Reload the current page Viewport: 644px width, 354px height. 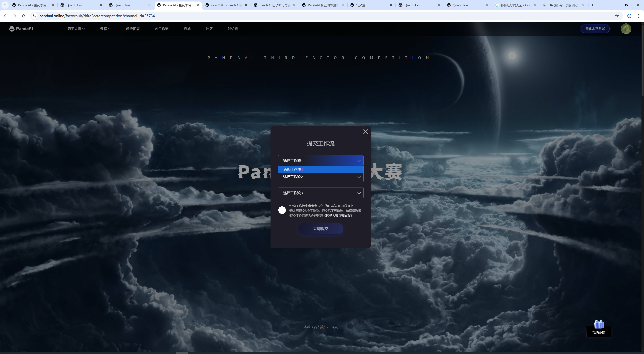pyautogui.click(x=23, y=16)
